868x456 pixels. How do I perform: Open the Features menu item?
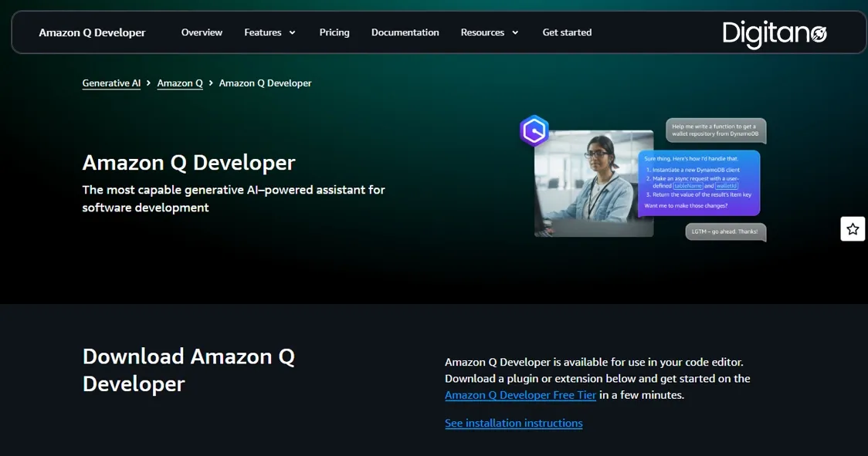click(x=263, y=32)
